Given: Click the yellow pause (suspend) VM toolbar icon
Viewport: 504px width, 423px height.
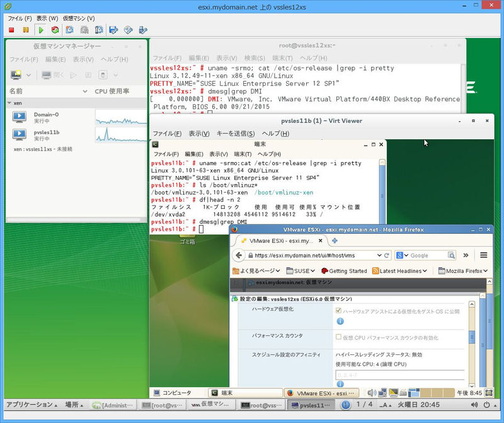Looking at the screenshot, I should 26,30.
